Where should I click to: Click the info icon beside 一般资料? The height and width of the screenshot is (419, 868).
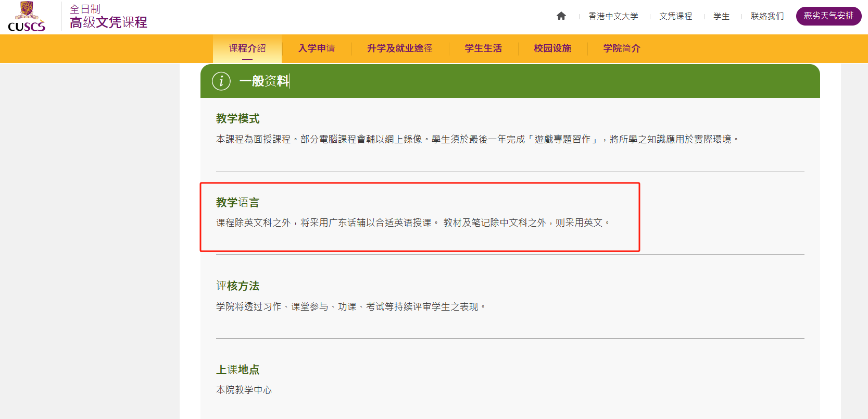(221, 81)
